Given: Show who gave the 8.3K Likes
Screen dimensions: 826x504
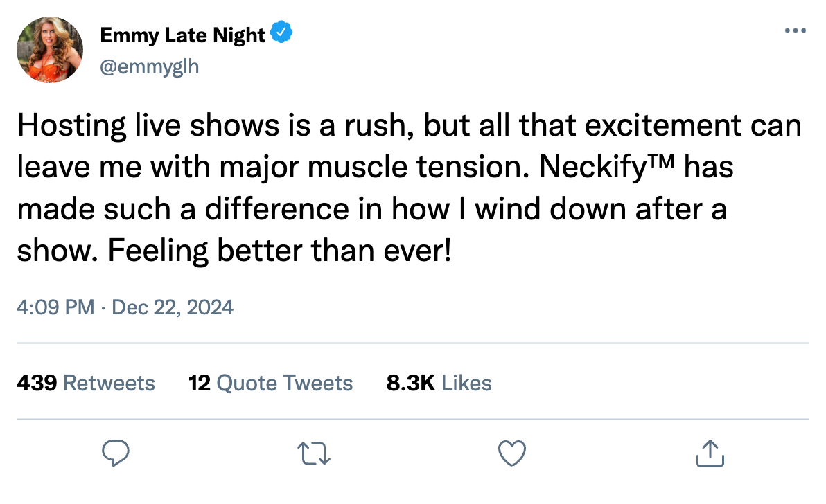Looking at the screenshot, I should [x=439, y=383].
